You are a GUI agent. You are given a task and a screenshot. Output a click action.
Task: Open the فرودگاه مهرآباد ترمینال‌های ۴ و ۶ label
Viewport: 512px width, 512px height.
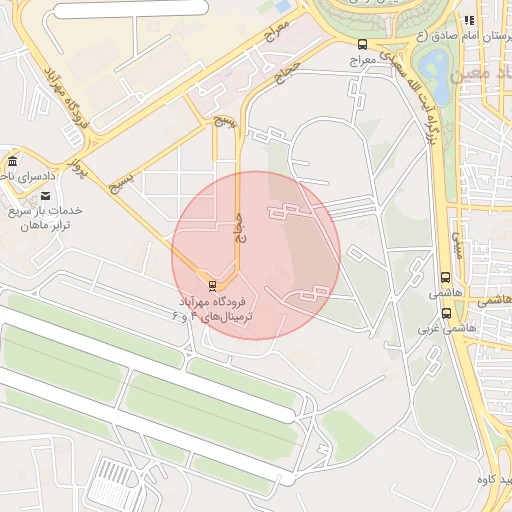pos(212,309)
